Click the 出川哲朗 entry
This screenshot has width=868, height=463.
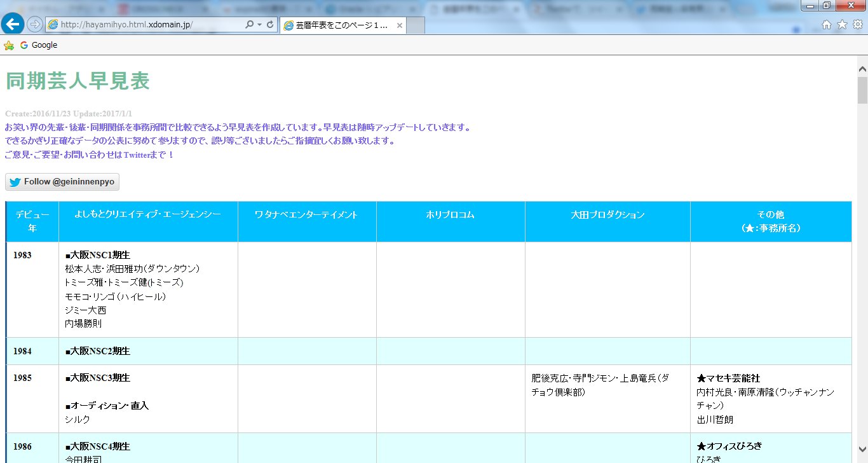(x=715, y=420)
